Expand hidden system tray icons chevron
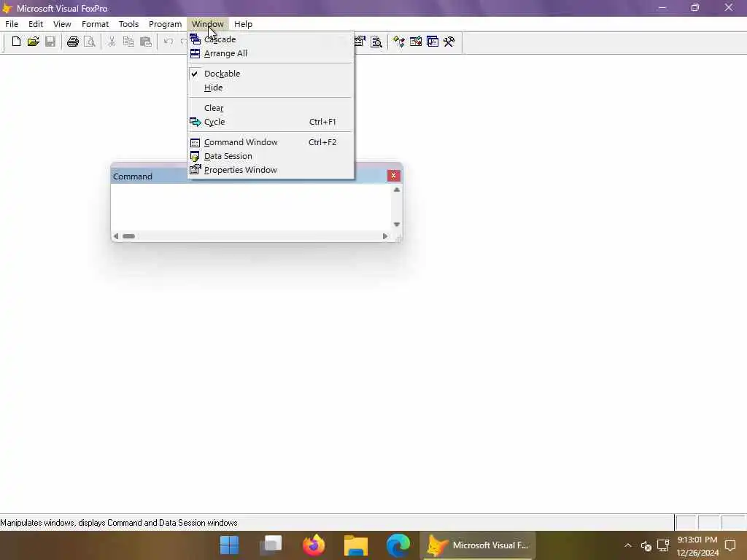This screenshot has height=560, width=747. (628, 545)
